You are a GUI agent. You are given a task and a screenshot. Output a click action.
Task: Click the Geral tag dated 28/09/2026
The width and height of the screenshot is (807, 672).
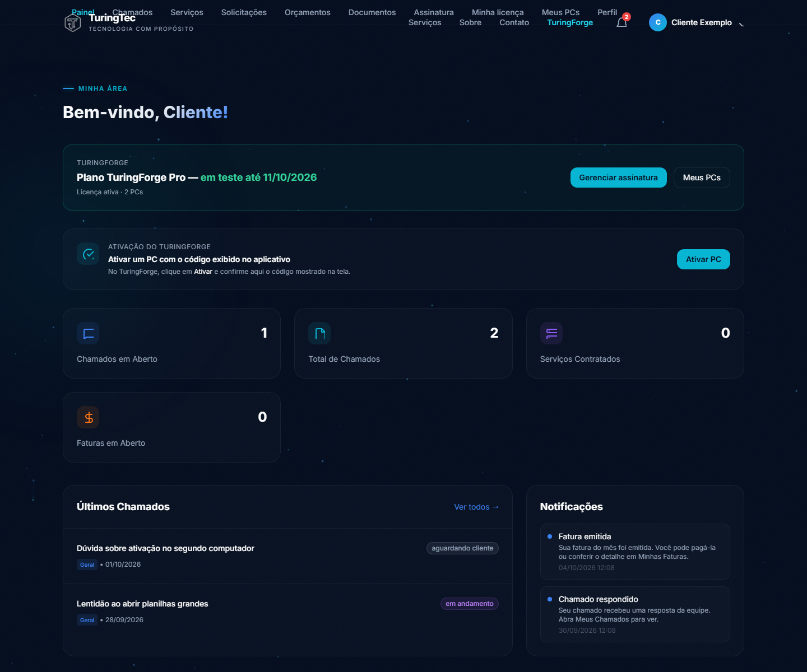(87, 620)
